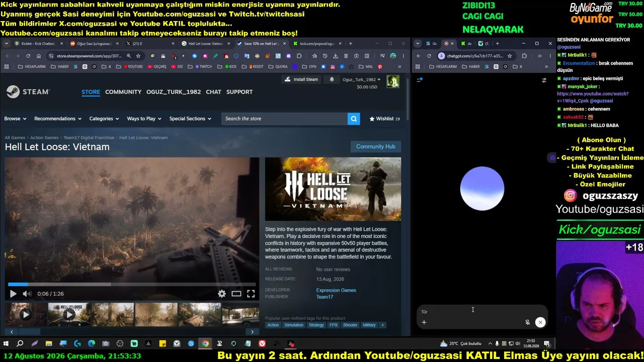Open the video player settings gear
Image resolution: width=644 pixels, height=362 pixels.
click(x=222, y=294)
